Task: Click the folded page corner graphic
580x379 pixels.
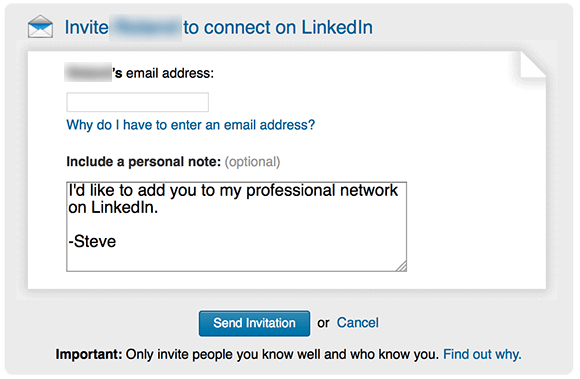Action: [533, 64]
